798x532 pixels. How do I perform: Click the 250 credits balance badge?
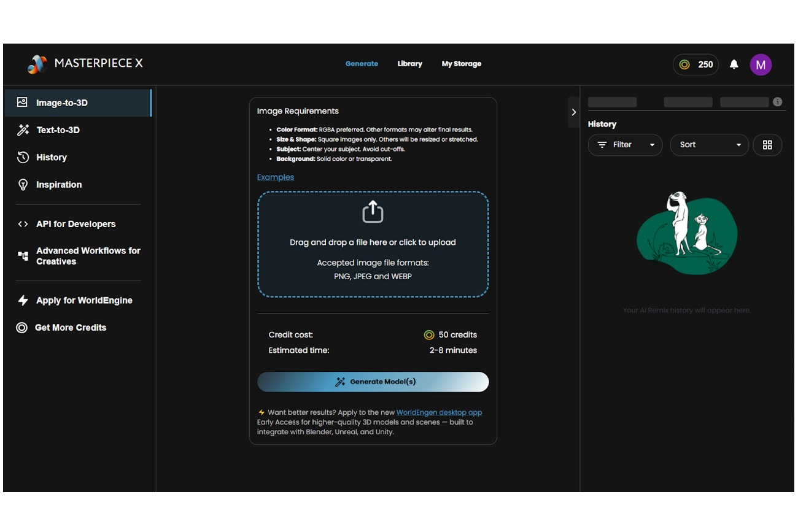tap(695, 64)
